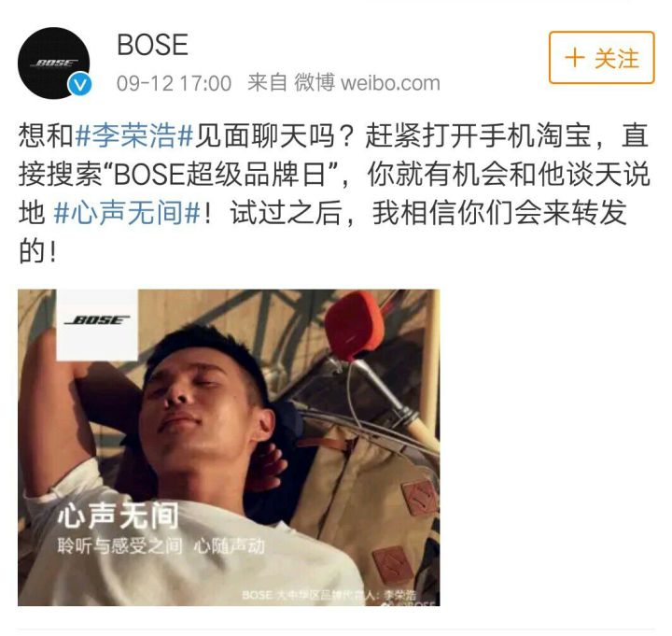Click the 来自 source label
The height and width of the screenshot is (636, 672).
coord(267,83)
